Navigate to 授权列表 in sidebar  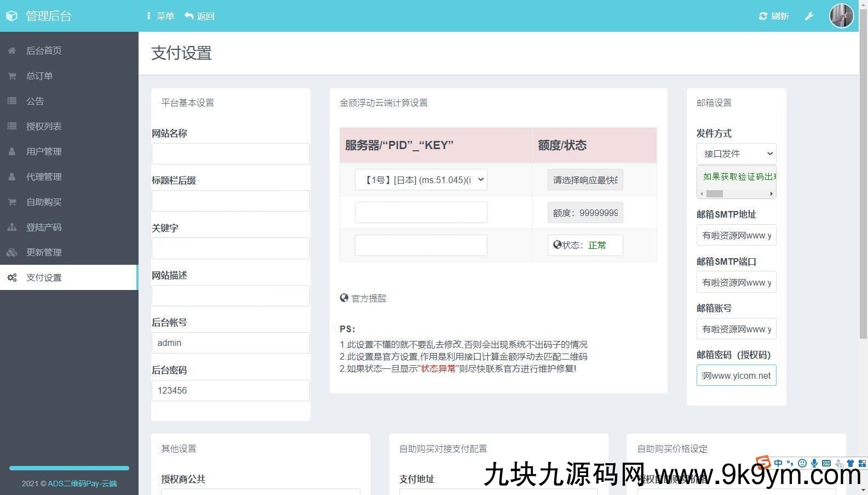[x=44, y=126]
